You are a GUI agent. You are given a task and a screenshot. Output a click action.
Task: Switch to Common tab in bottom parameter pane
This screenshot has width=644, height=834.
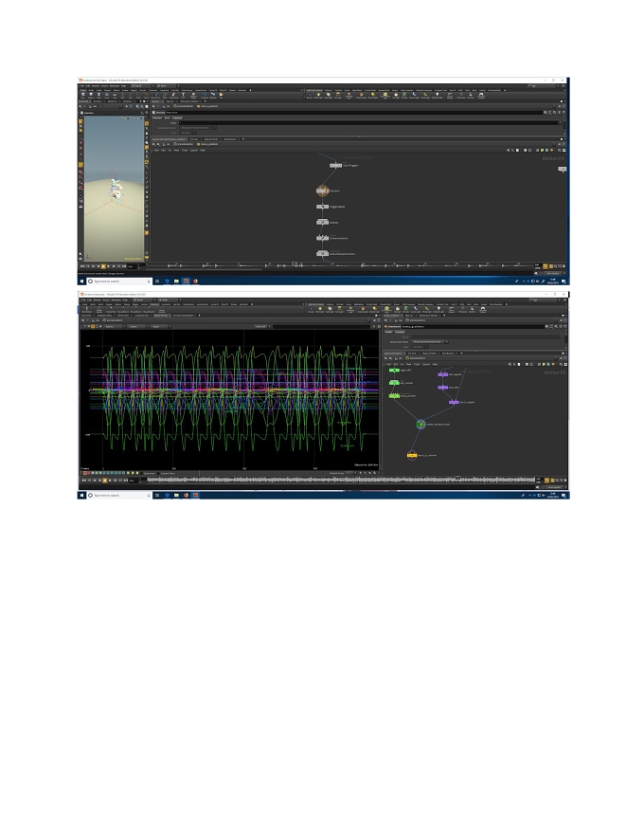click(x=400, y=332)
